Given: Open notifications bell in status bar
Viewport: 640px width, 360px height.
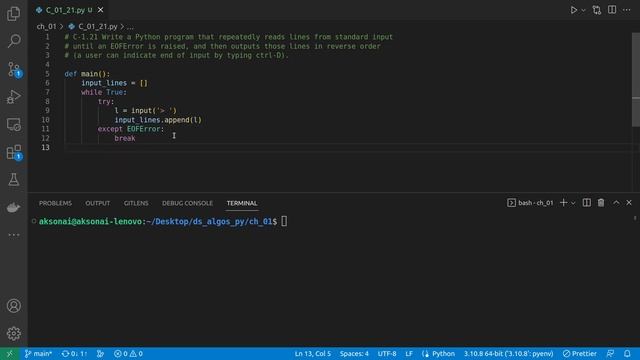Looking at the screenshot, I should click(627, 353).
